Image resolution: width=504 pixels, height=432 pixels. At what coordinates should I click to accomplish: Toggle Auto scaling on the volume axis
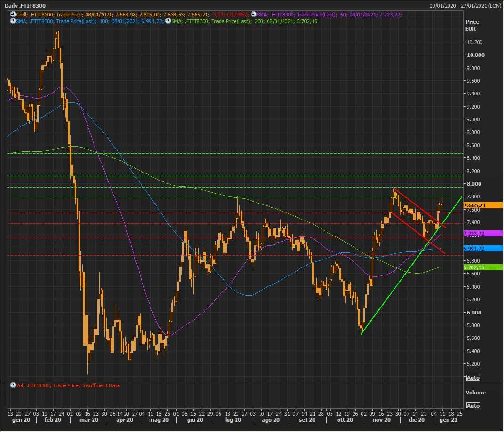(473, 405)
